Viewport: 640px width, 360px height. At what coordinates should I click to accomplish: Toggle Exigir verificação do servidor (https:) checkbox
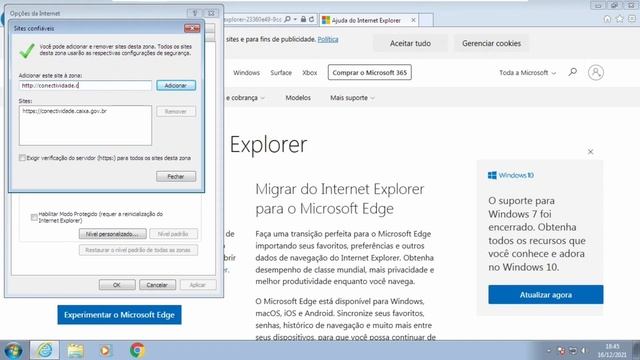[x=22, y=158]
